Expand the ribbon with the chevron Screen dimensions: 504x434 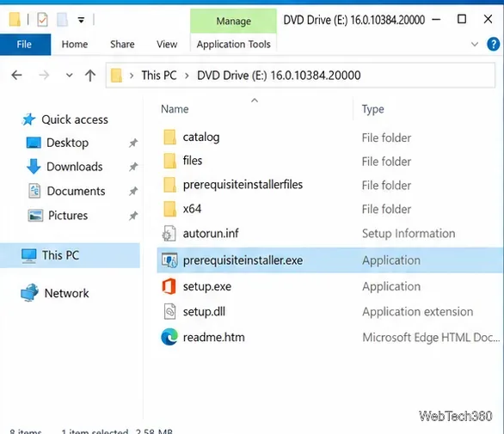475,45
